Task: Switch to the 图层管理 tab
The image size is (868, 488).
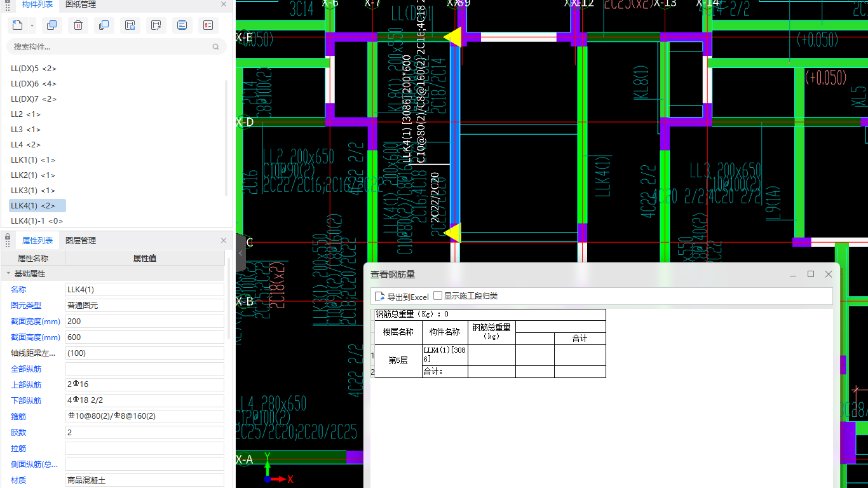Action: click(81, 240)
